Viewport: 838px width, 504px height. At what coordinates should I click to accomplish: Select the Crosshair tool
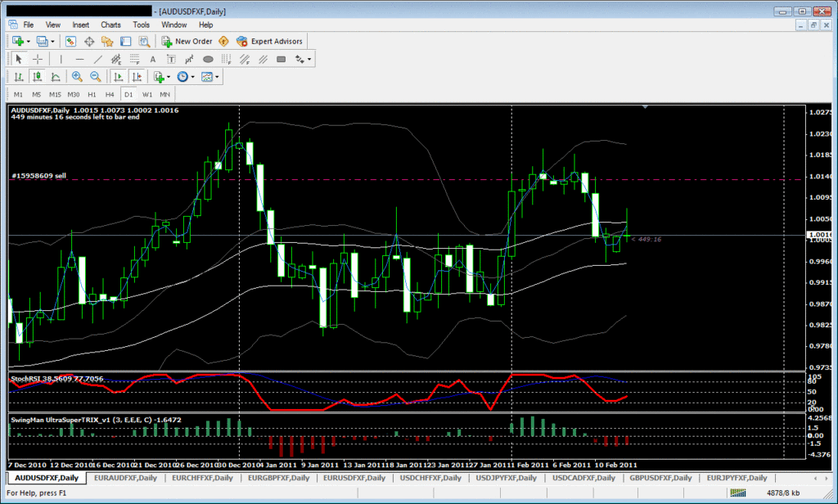point(38,59)
